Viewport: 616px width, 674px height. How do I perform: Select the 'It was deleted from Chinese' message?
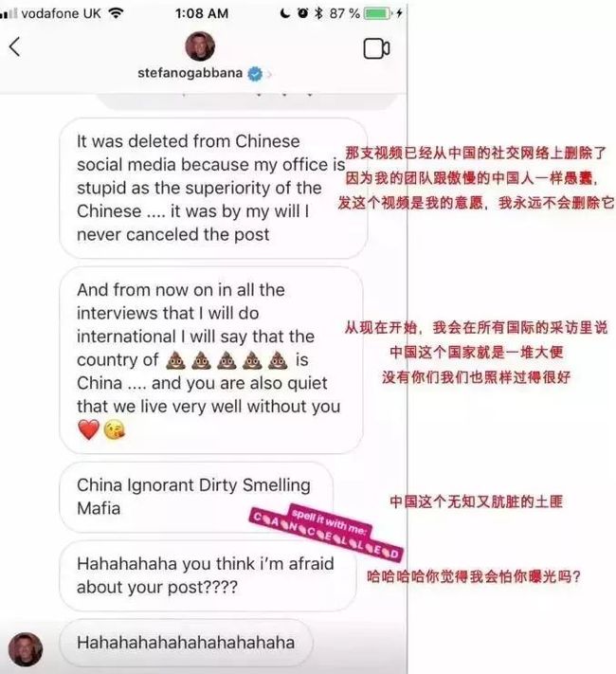click(213, 189)
